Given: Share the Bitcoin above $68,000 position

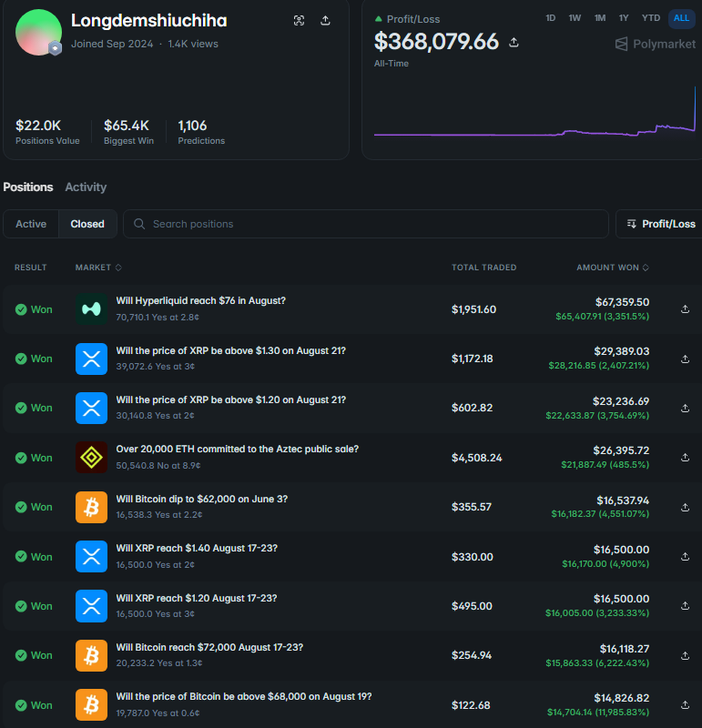Looking at the screenshot, I should pos(685,704).
